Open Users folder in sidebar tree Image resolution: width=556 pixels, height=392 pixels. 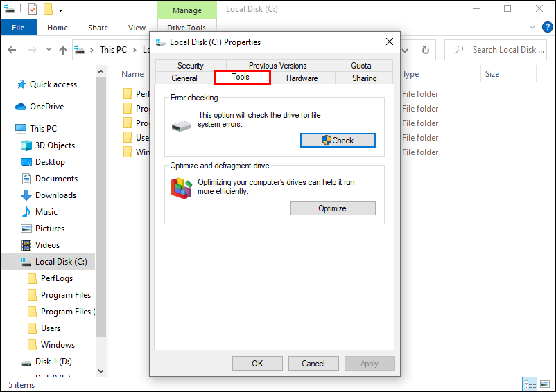(x=51, y=328)
